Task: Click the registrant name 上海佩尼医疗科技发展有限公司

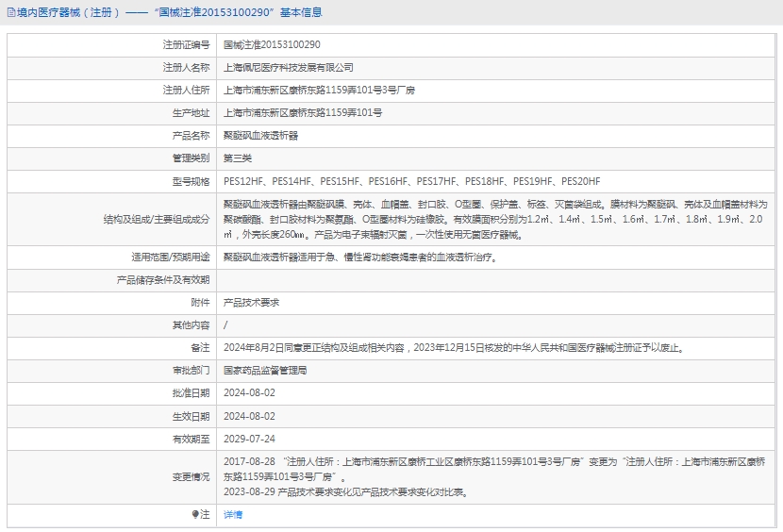Action: coord(288,67)
